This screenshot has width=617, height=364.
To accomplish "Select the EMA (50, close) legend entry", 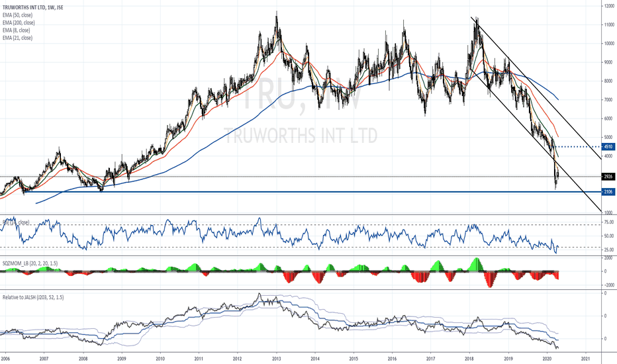I will coord(18,15).
